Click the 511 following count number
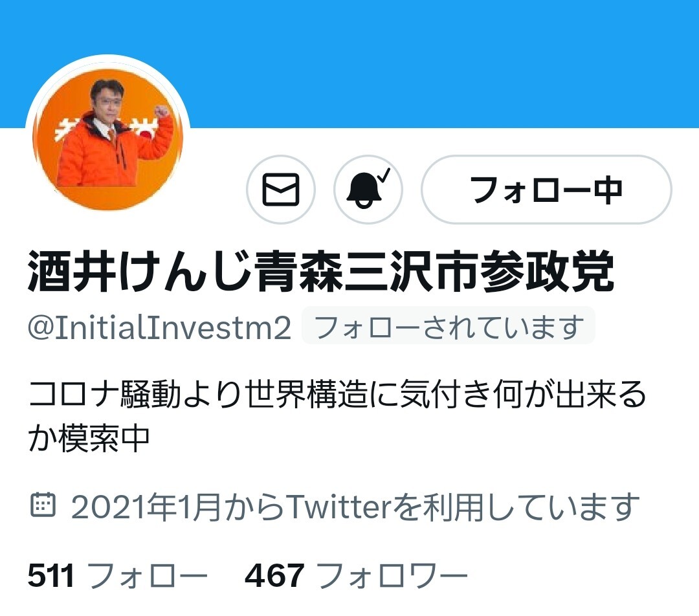 51,576
